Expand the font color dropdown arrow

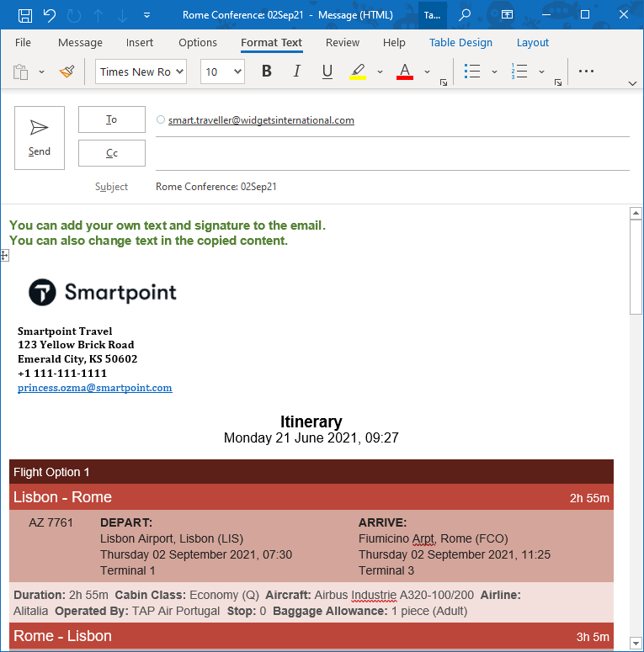pos(427,72)
